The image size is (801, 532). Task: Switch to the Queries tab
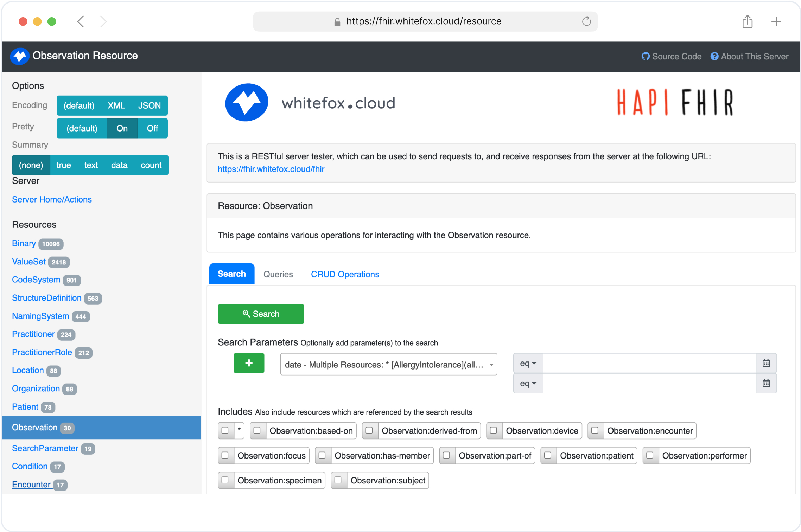(x=278, y=274)
